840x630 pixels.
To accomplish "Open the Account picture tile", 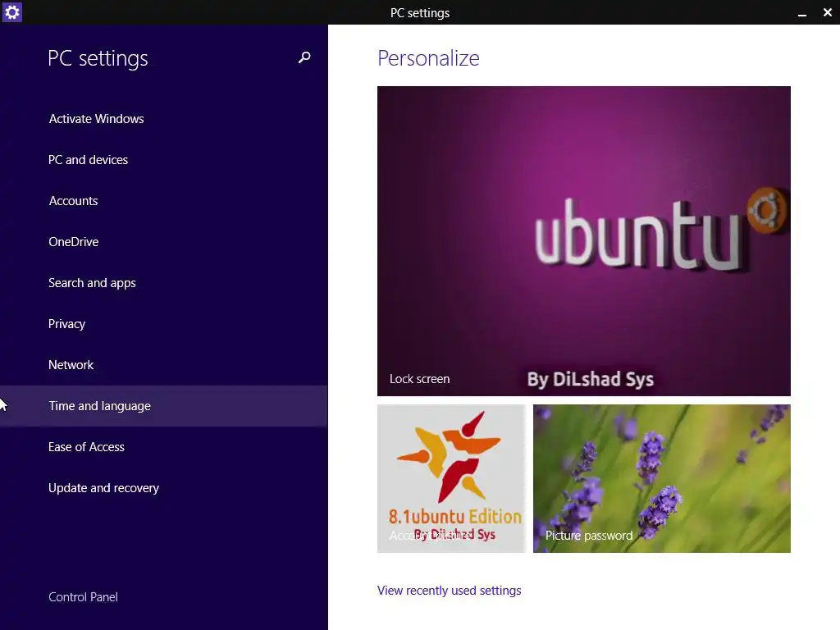I will tap(452, 478).
